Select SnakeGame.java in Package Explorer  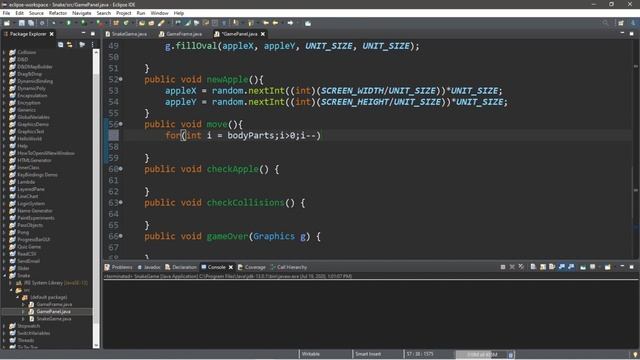pyautogui.click(x=54, y=319)
